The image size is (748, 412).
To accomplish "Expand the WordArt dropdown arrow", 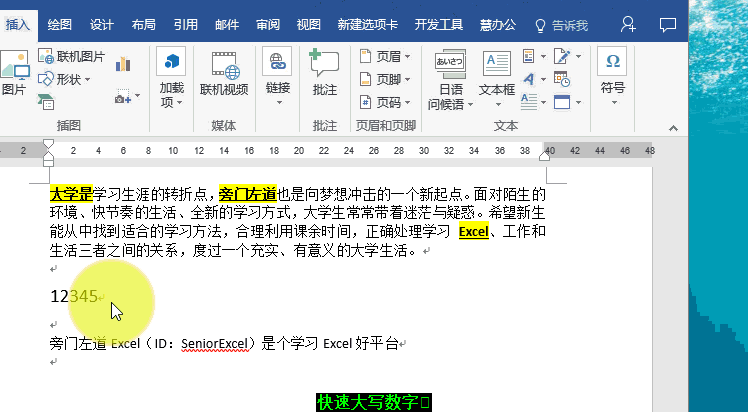I will (543, 79).
